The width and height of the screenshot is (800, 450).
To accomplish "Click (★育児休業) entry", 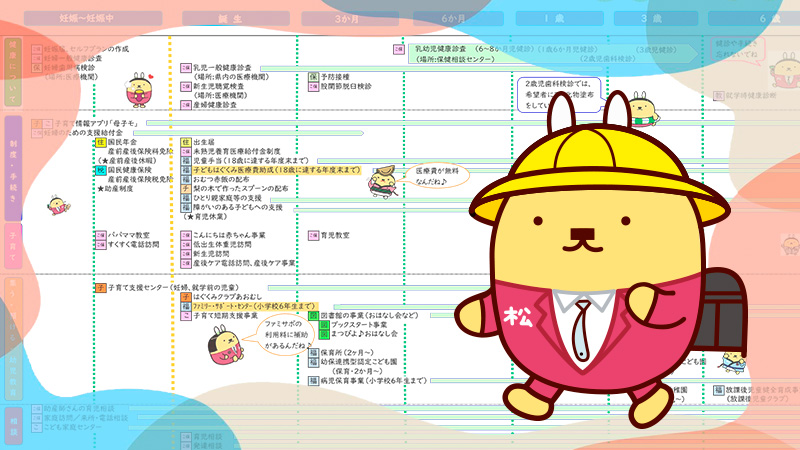I will [x=206, y=217].
